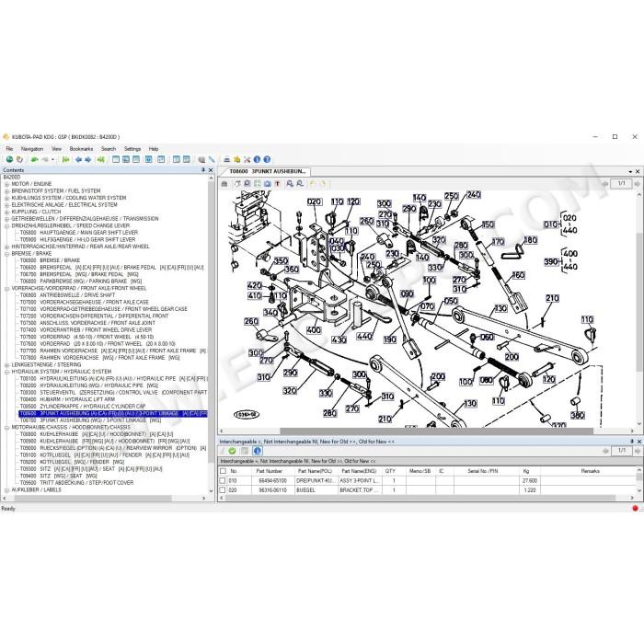The image size is (644, 644).
Task: Click the tools crossed icon in toolbar
Action: (x=247, y=159)
